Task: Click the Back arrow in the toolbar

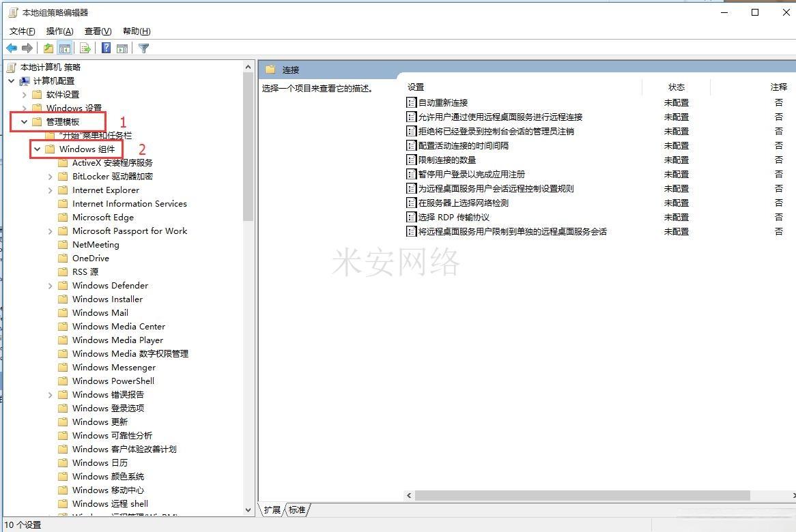Action: pyautogui.click(x=11, y=48)
